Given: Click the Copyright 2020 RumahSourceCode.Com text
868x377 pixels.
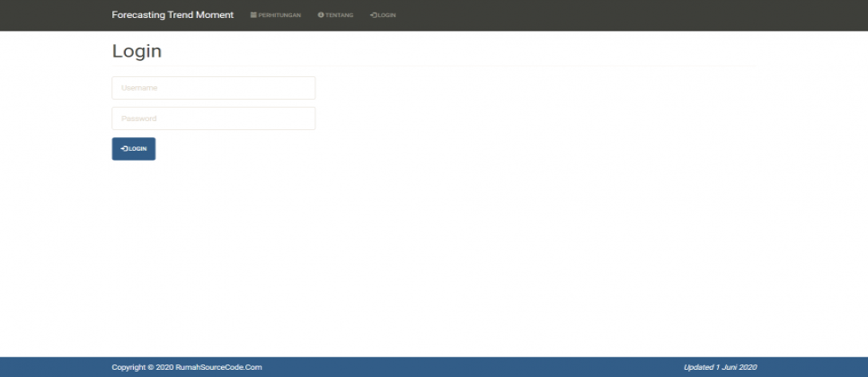Looking at the screenshot, I should pos(187,367).
